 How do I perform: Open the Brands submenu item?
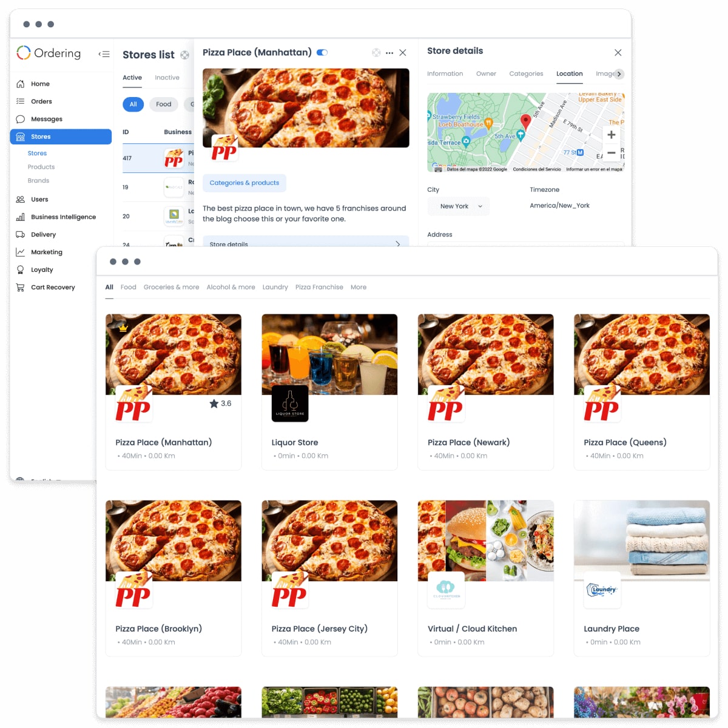coord(38,181)
